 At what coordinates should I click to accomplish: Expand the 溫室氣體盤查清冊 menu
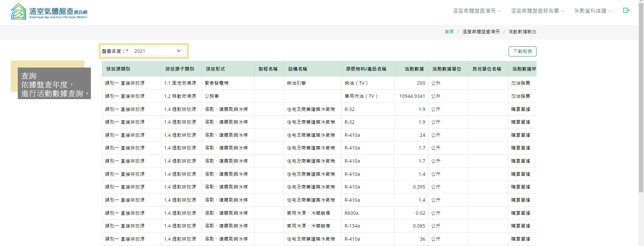point(477,11)
